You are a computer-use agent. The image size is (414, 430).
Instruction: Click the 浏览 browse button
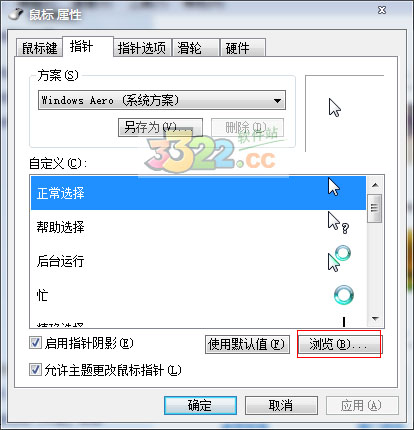coord(339,344)
